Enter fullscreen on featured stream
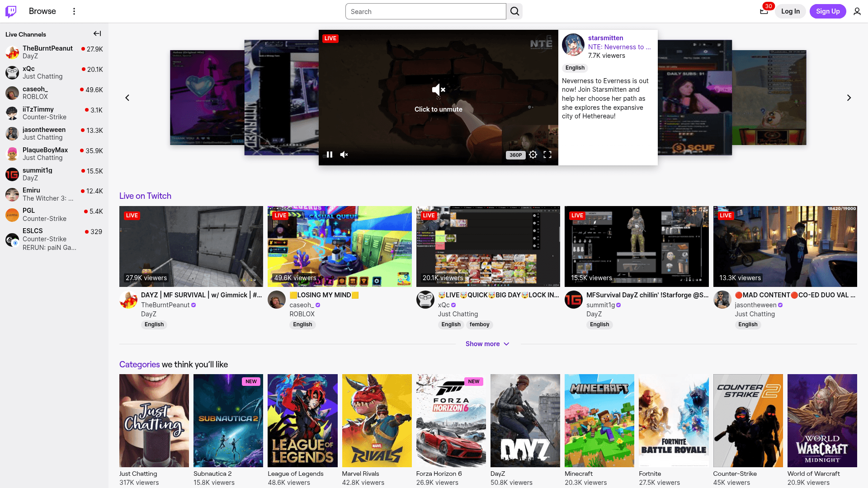This screenshot has width=868, height=488. [547, 155]
